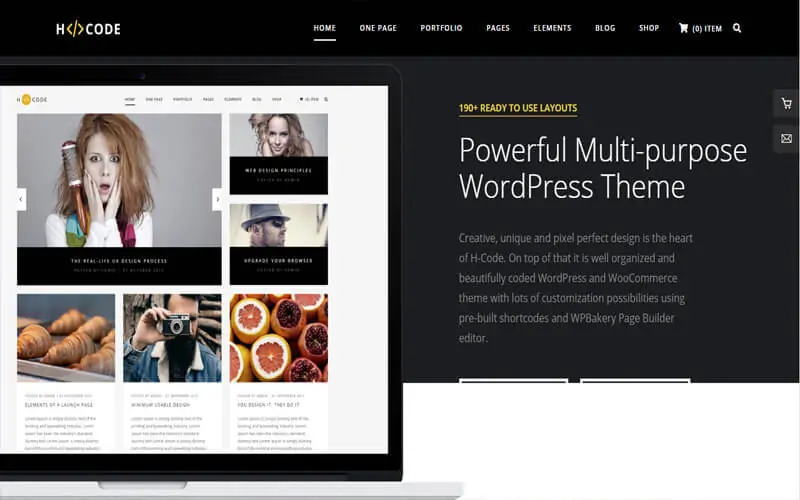Click the grapefruit and pomegranate thumbnail
This screenshot has width=800, height=500.
coord(279,338)
